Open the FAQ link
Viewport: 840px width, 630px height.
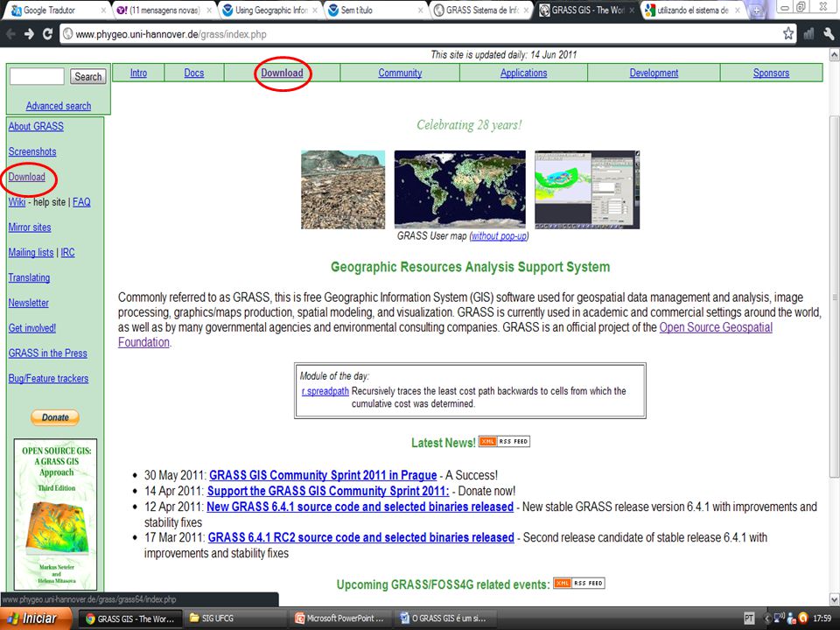point(81,202)
